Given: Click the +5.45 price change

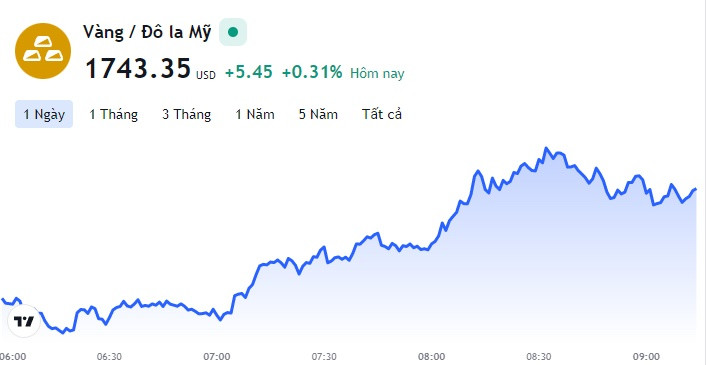Looking at the screenshot, I should coord(249,72).
